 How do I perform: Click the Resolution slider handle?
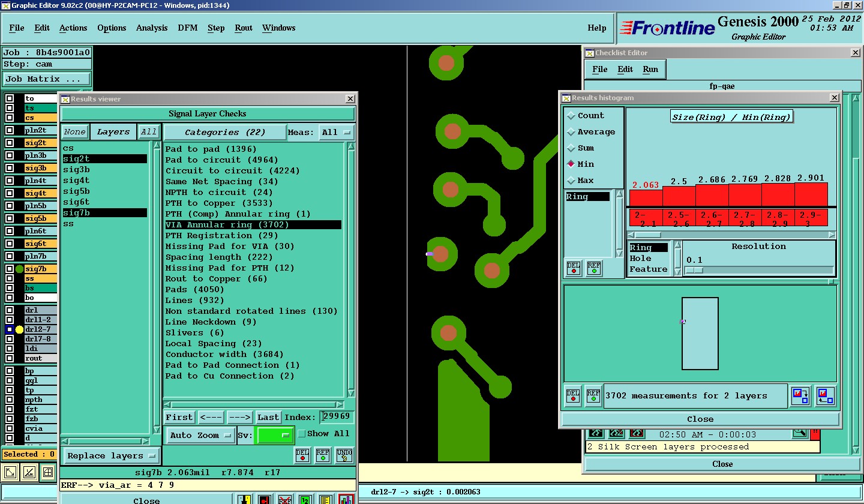tap(694, 270)
